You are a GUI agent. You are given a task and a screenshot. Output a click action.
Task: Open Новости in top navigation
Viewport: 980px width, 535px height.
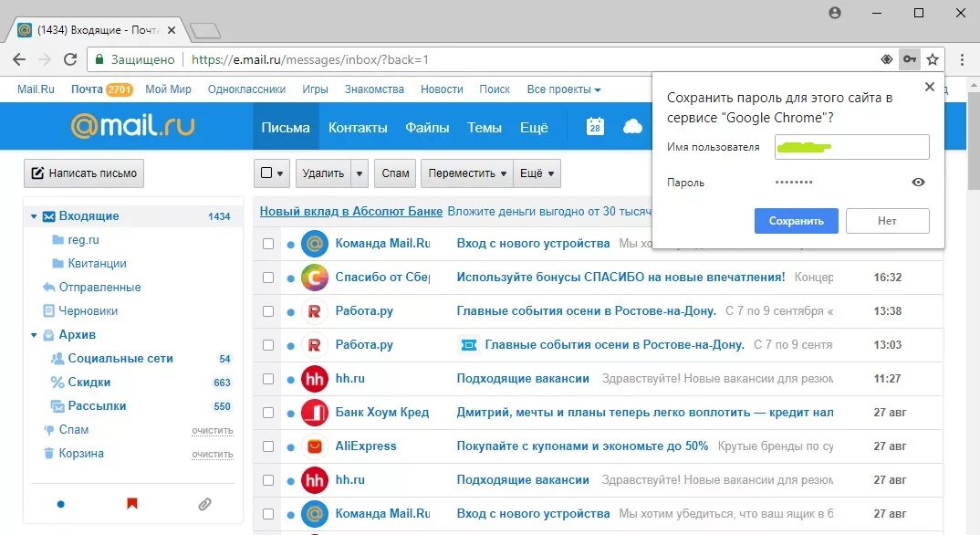click(442, 89)
